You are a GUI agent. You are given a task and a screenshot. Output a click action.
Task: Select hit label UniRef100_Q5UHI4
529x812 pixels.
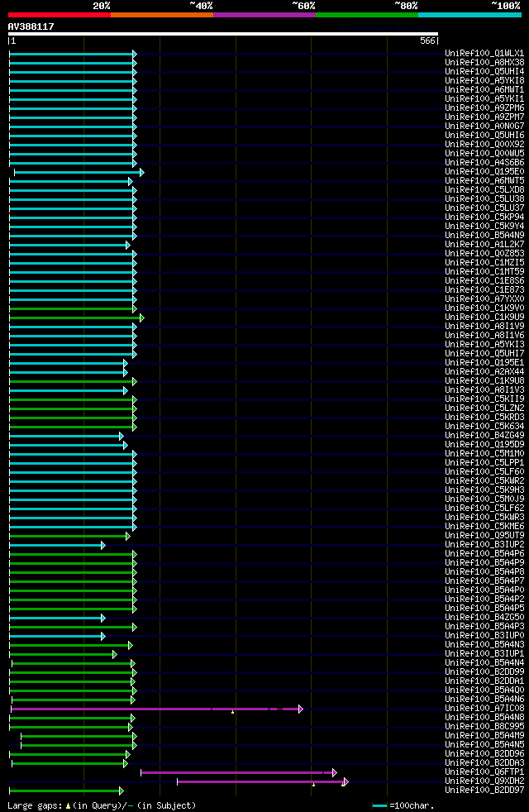pyautogui.click(x=484, y=71)
